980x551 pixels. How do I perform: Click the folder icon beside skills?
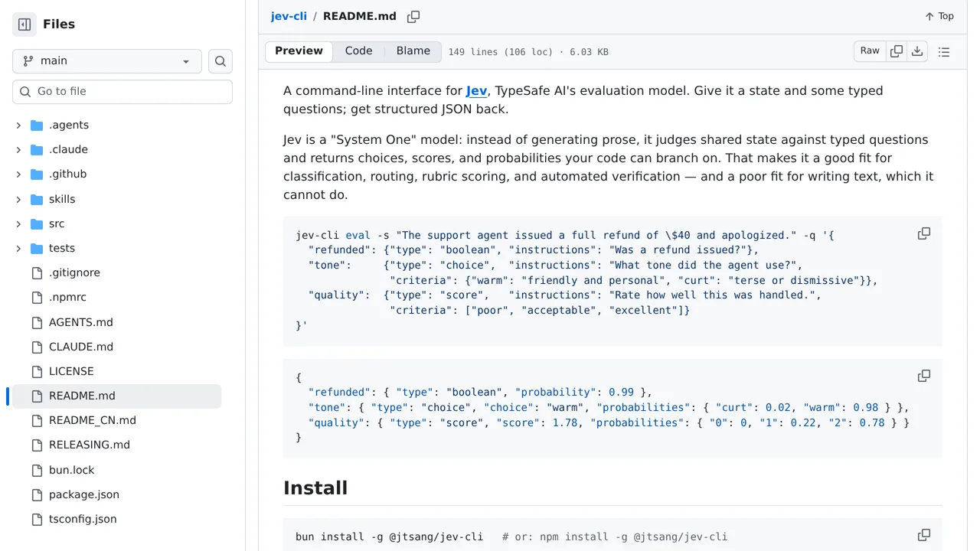(37, 199)
